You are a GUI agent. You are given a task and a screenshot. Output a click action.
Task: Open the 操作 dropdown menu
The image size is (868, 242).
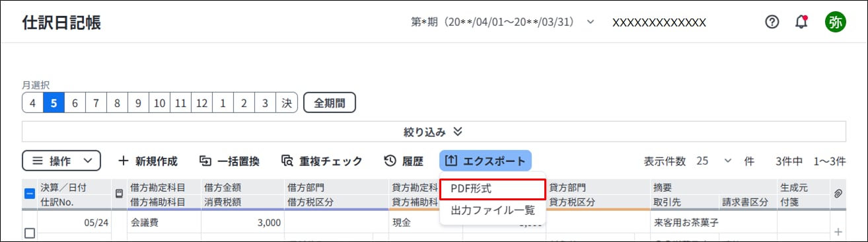click(61, 161)
